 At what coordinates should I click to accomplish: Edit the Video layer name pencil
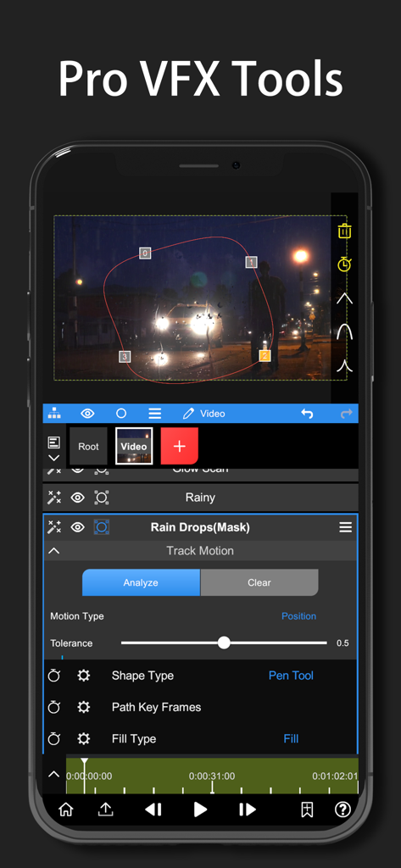188,414
